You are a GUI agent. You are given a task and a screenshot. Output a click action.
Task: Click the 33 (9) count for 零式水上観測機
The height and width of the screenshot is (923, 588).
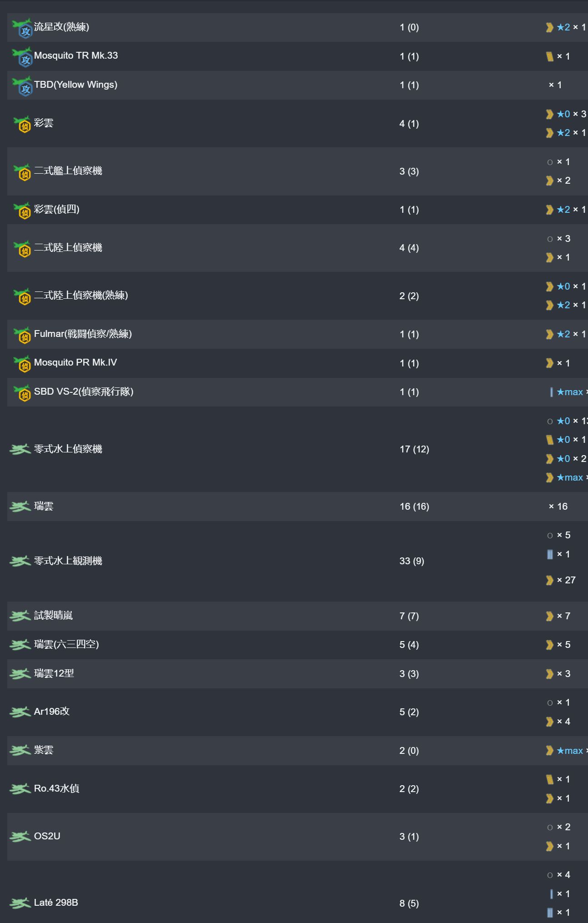[412, 561]
